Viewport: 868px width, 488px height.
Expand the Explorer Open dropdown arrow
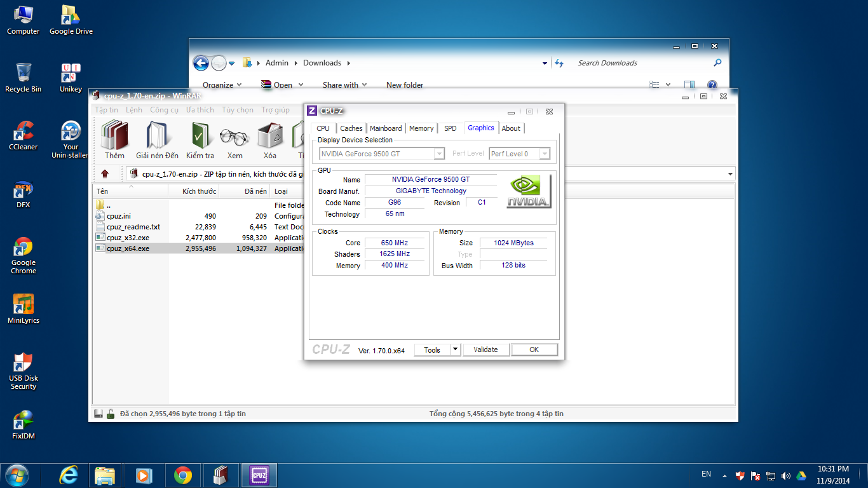(x=301, y=85)
